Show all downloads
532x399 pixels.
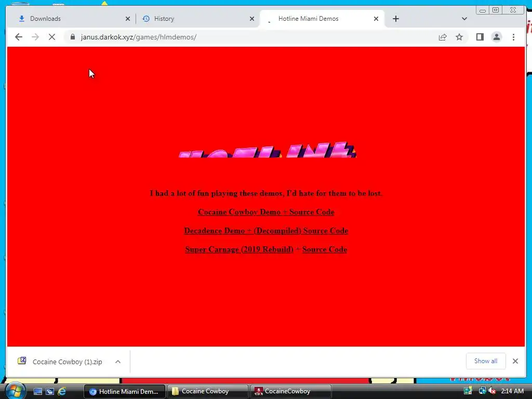[486, 361]
